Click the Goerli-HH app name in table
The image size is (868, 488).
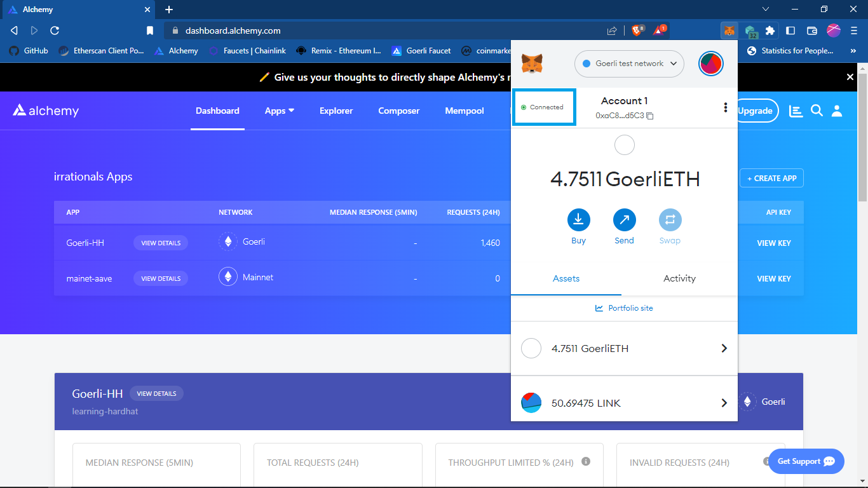point(85,243)
